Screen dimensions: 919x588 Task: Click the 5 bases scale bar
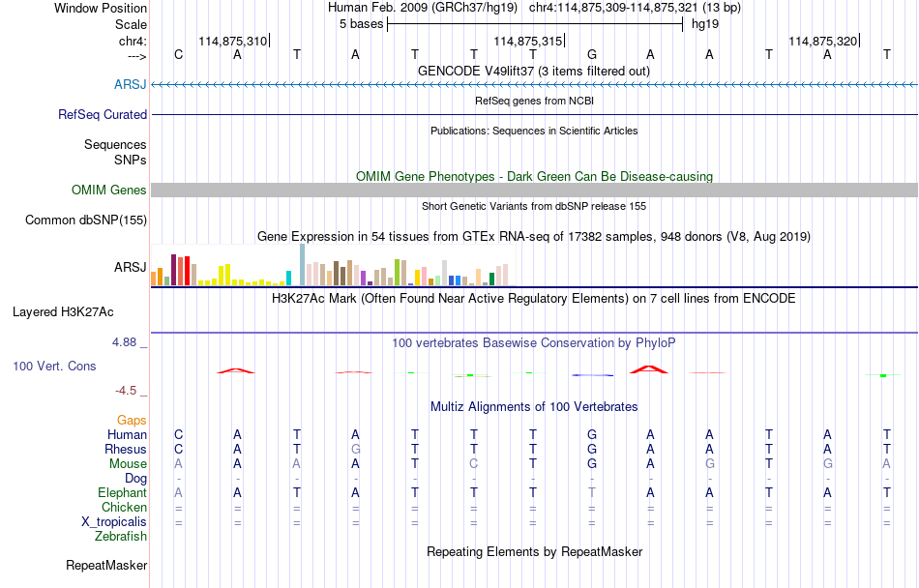click(535, 24)
